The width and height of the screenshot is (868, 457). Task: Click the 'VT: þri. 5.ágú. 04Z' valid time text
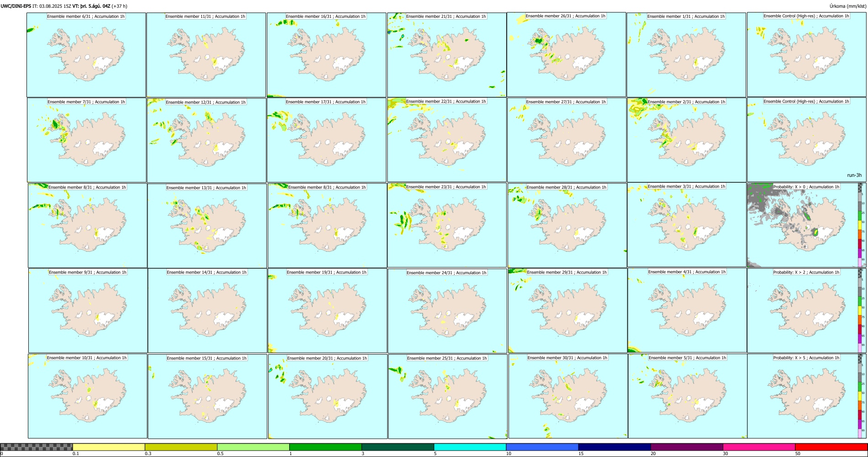(x=91, y=6)
